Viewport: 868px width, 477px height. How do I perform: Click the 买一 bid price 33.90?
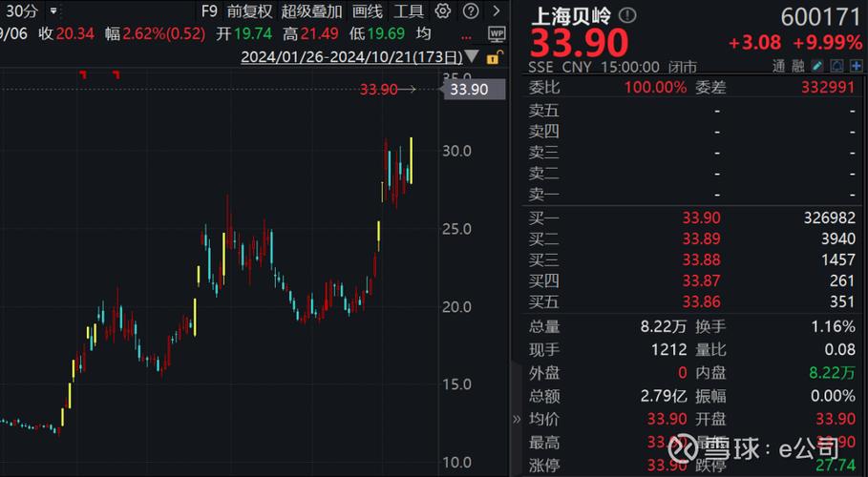click(x=702, y=218)
